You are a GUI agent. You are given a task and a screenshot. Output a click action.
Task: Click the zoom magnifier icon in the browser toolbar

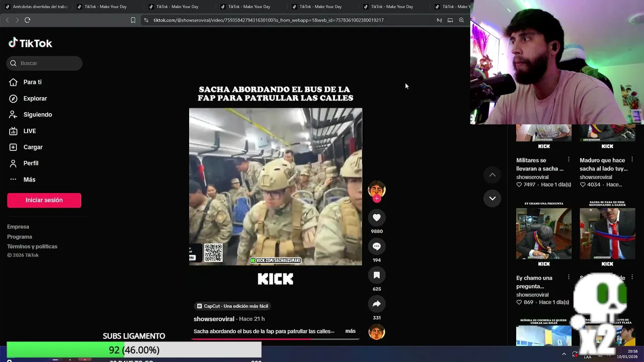461,20
